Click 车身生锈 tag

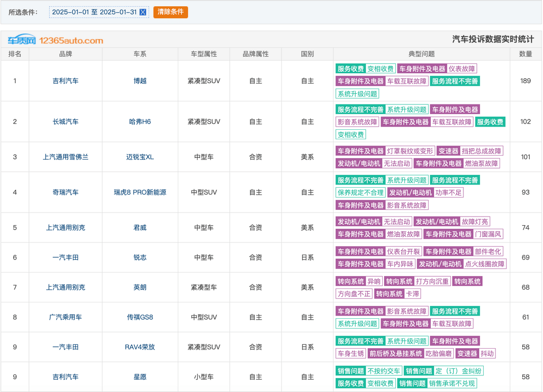[x=351, y=354]
